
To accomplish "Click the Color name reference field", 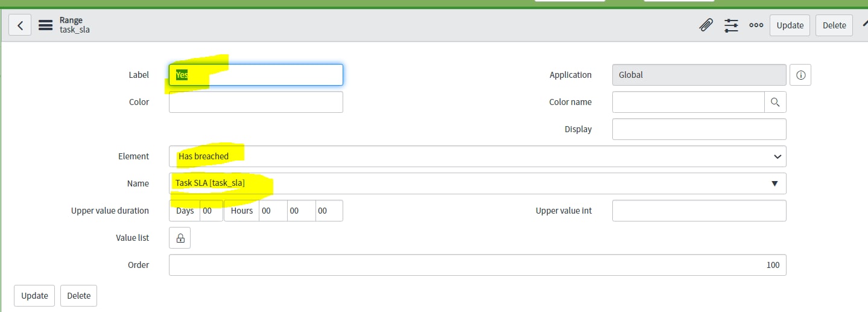I will [688, 102].
